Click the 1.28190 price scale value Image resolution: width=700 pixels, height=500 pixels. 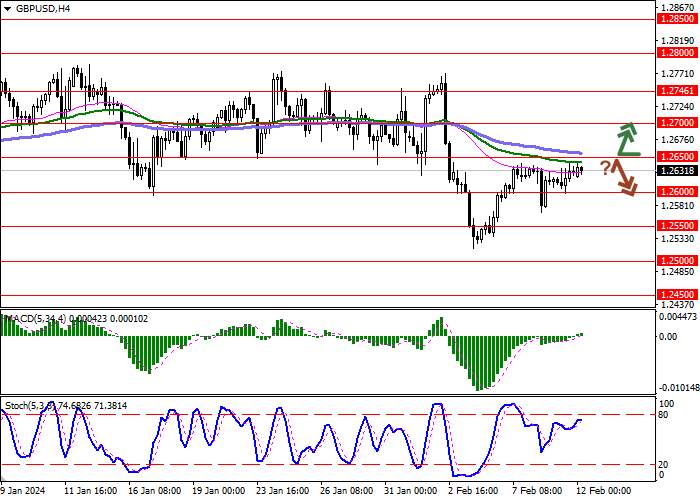(x=678, y=41)
